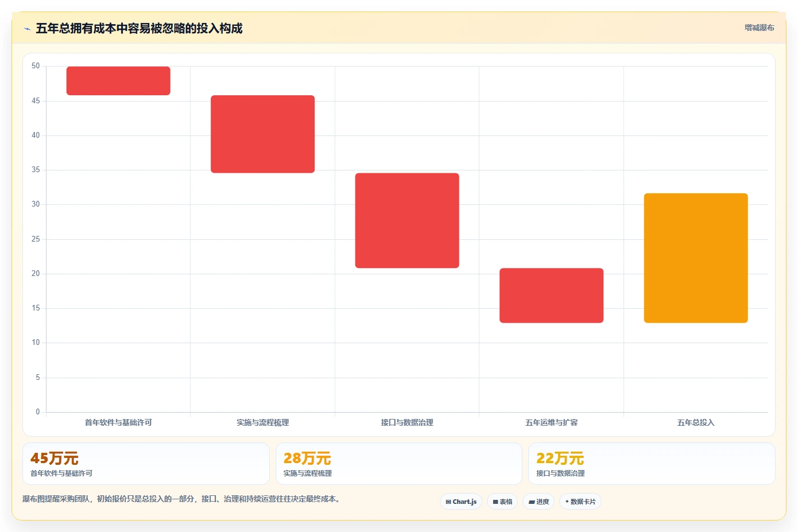Click the chart title 五年总拥有成本中容易被忽略的投入构成
The image size is (798, 532).
[139, 28]
